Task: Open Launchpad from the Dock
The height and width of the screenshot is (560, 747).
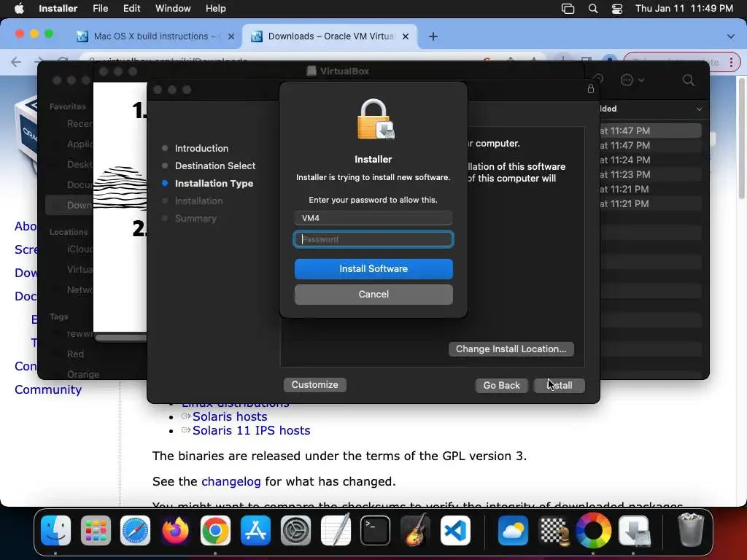Action: pos(96,531)
